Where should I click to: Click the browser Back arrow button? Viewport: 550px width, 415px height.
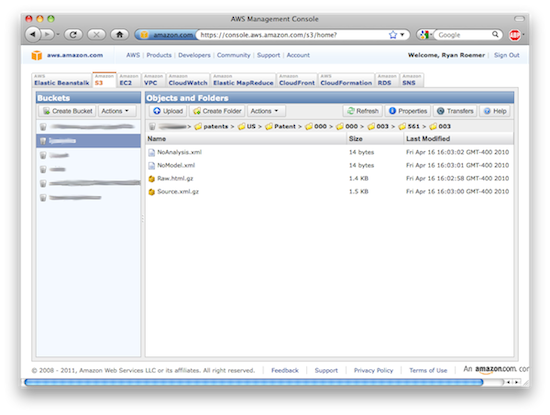click(x=33, y=34)
